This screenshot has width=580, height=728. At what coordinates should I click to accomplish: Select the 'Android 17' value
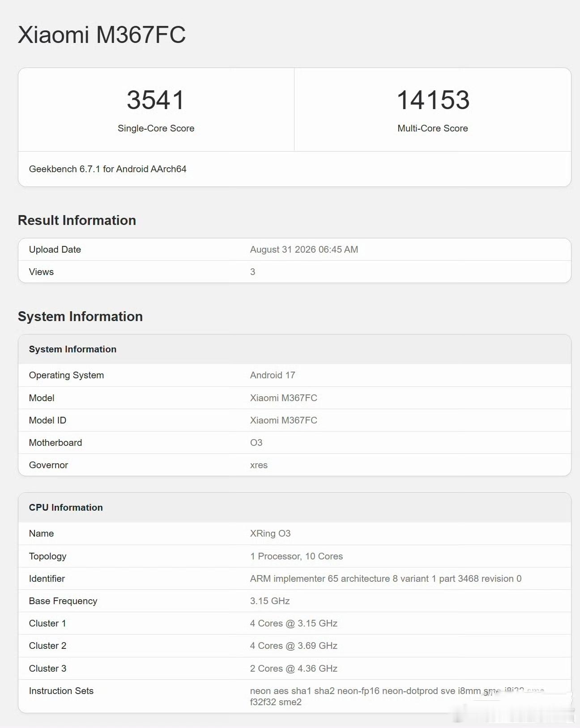273,375
